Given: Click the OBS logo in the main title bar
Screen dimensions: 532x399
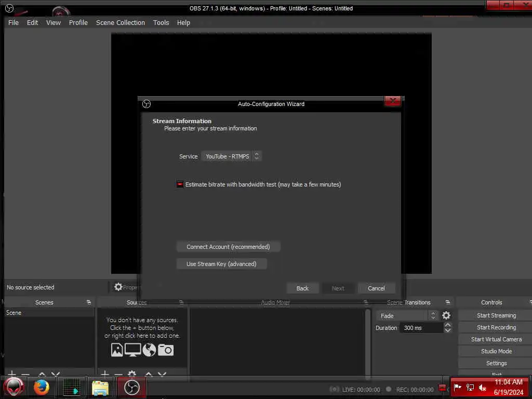Looking at the screenshot, I should (x=9, y=8).
